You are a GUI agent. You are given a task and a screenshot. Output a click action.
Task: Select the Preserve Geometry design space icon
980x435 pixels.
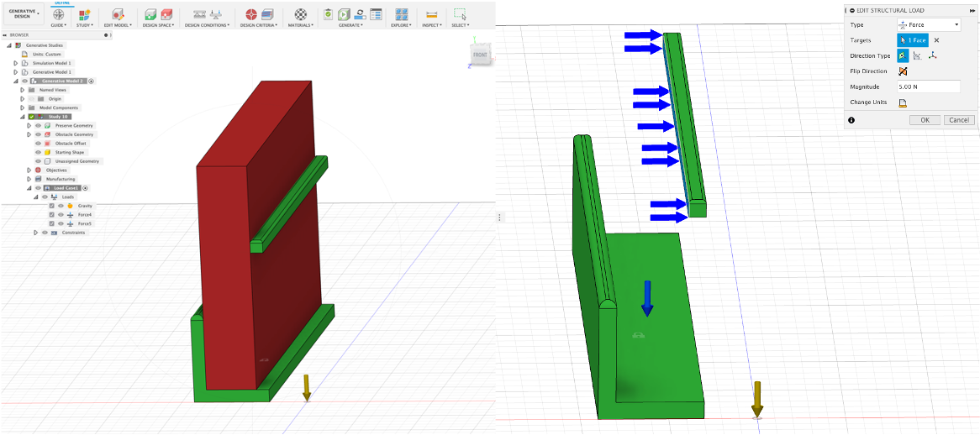[150, 13]
